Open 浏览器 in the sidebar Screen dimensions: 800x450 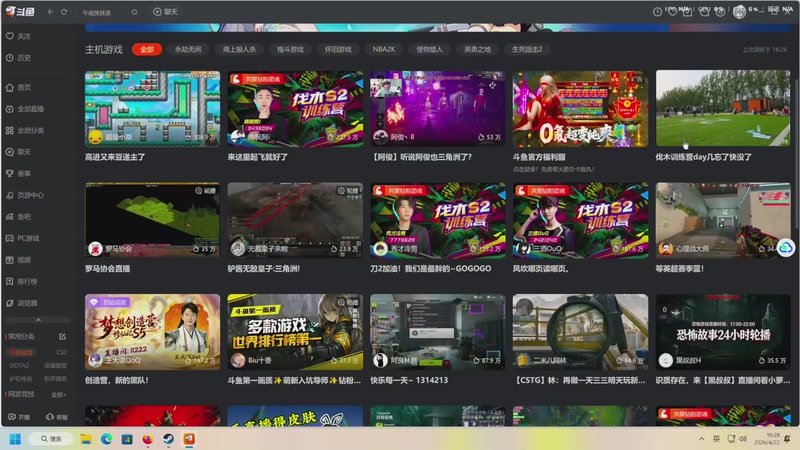pyautogui.click(x=21, y=303)
